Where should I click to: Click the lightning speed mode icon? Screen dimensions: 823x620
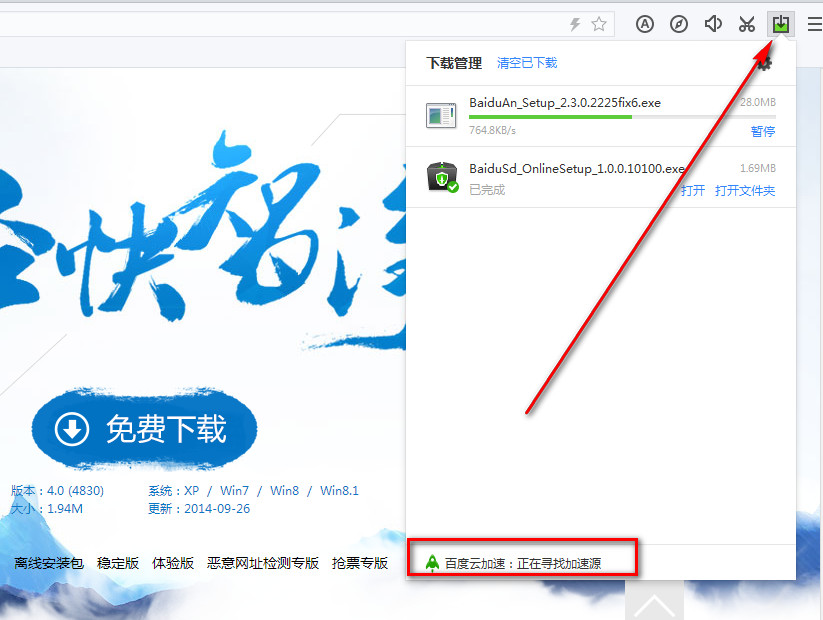click(575, 24)
